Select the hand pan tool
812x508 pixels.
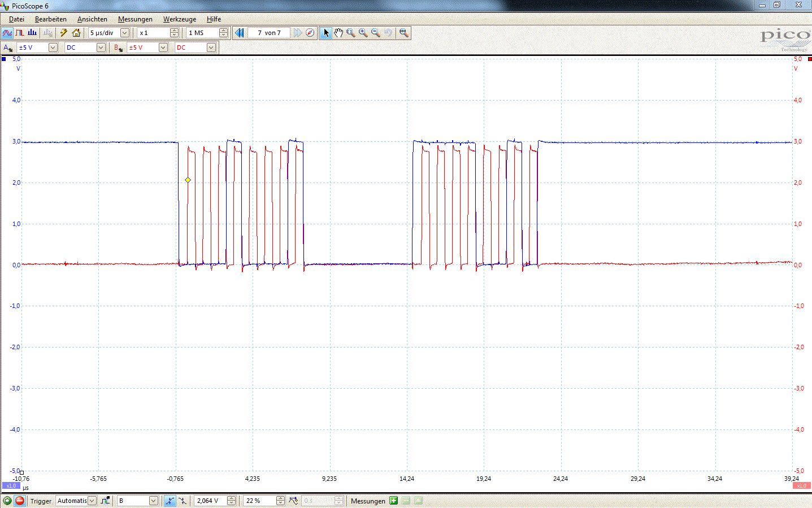pos(338,33)
